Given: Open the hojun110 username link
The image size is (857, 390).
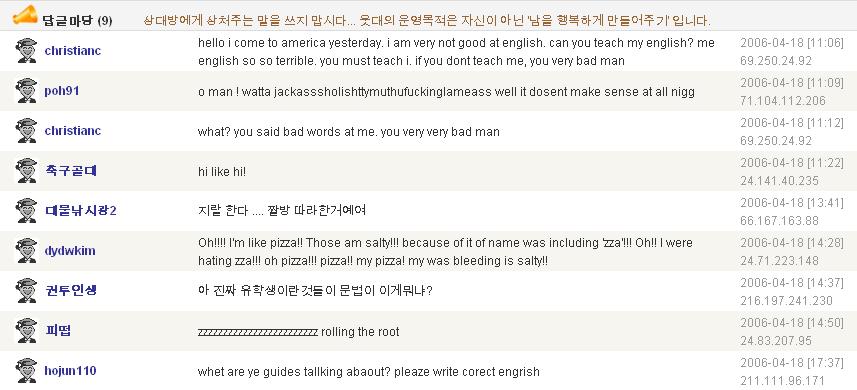Looking at the screenshot, I should (71, 371).
